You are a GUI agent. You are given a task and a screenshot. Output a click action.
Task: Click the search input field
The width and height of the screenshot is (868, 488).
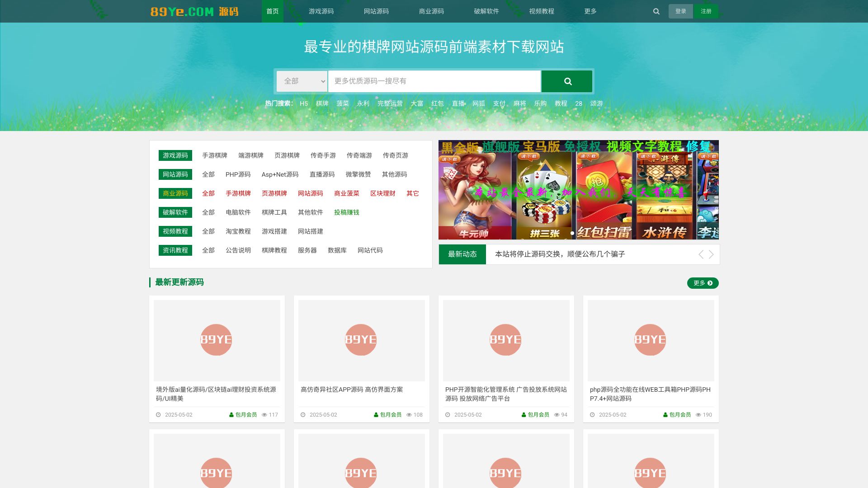pyautogui.click(x=434, y=81)
